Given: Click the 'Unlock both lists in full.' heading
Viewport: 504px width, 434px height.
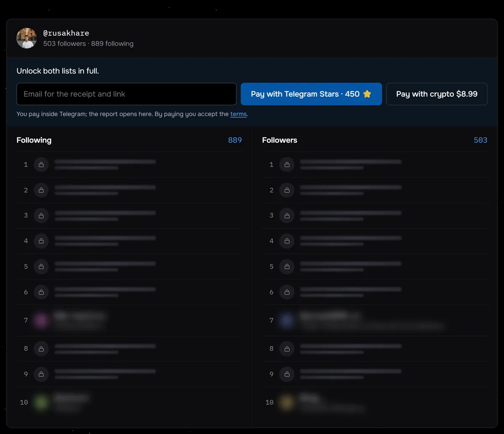Looking at the screenshot, I should (x=58, y=71).
